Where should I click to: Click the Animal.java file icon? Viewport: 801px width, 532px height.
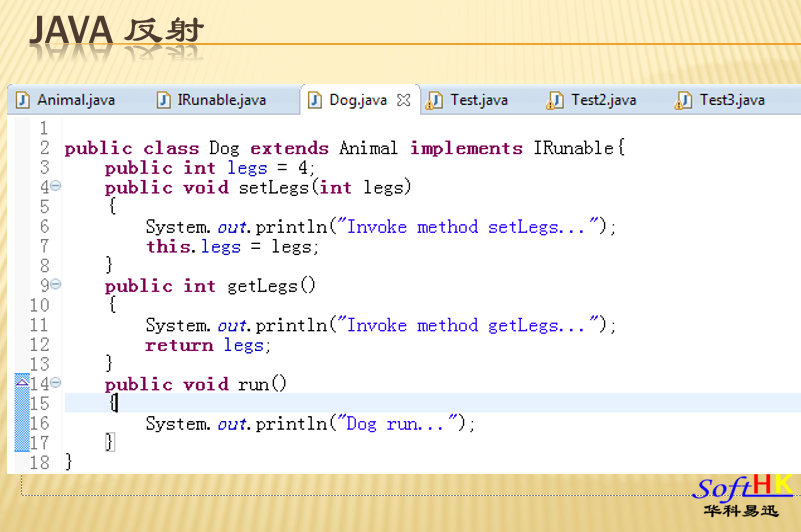click(22, 100)
